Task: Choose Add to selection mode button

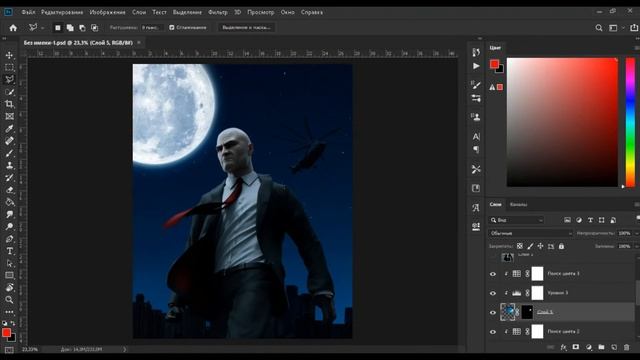Action: pos(70,28)
